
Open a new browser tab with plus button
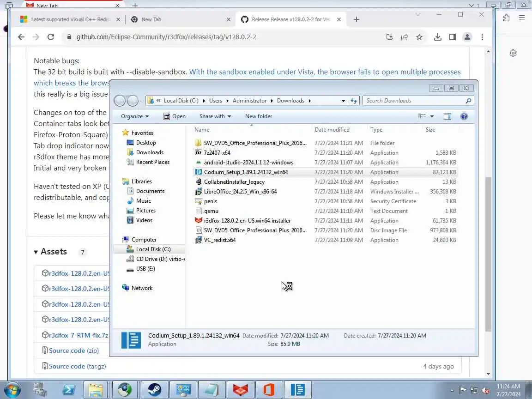356,19
